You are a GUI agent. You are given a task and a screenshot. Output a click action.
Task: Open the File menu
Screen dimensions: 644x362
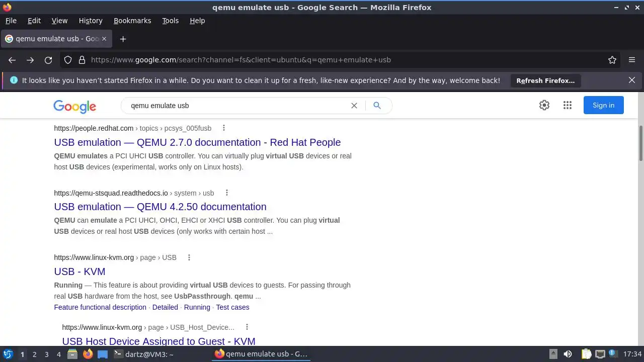11,21
